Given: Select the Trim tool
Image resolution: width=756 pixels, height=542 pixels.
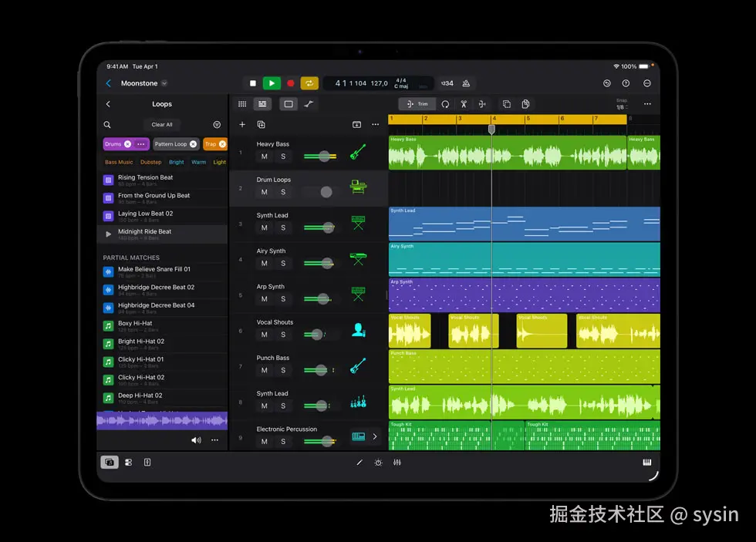Looking at the screenshot, I should pos(417,104).
